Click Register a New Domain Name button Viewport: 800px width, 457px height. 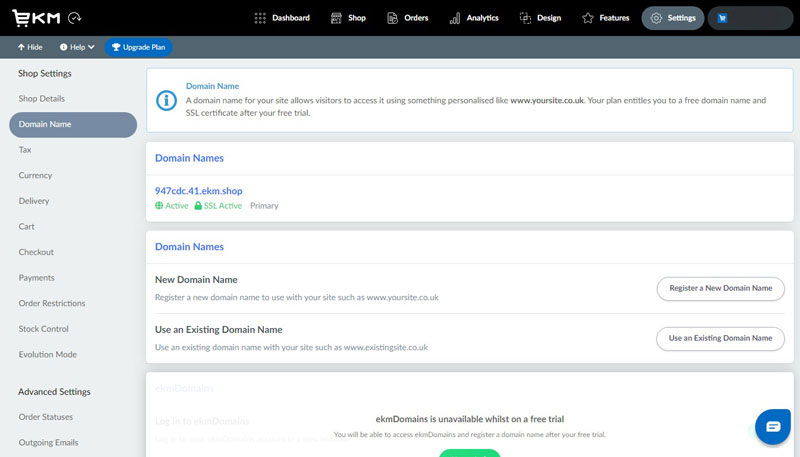720,288
